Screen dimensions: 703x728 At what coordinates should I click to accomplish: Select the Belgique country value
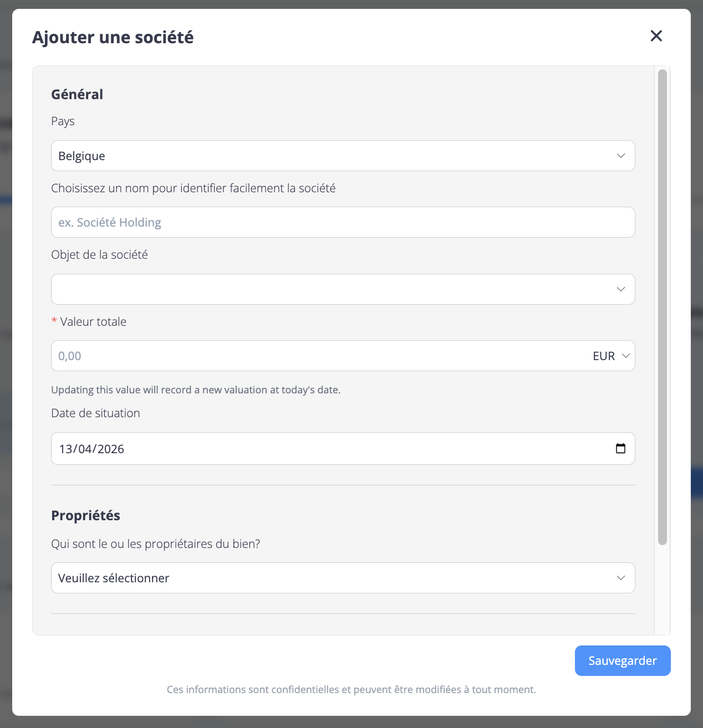click(x=82, y=156)
